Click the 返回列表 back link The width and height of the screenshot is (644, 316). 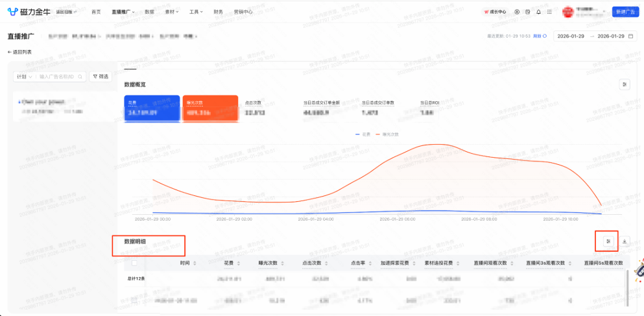click(19, 52)
